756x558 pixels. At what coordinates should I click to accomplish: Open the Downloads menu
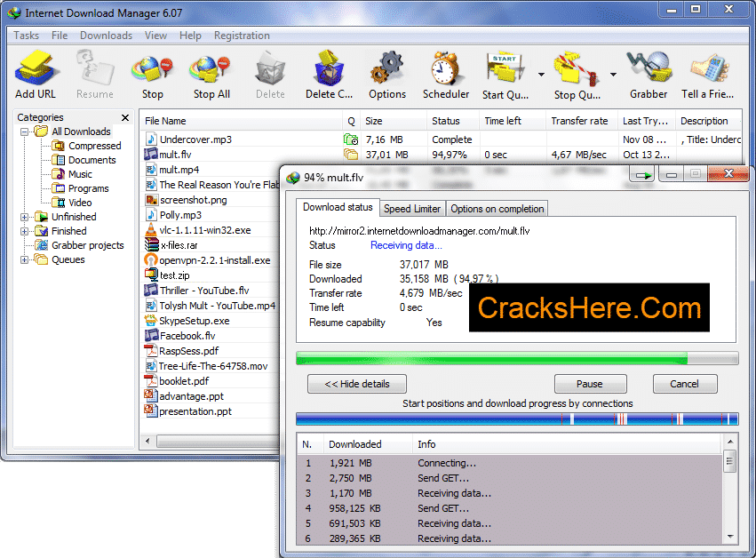[x=106, y=36]
